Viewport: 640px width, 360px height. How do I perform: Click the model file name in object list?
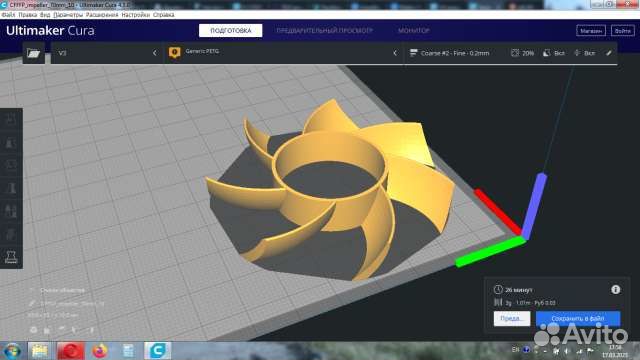tap(72, 304)
